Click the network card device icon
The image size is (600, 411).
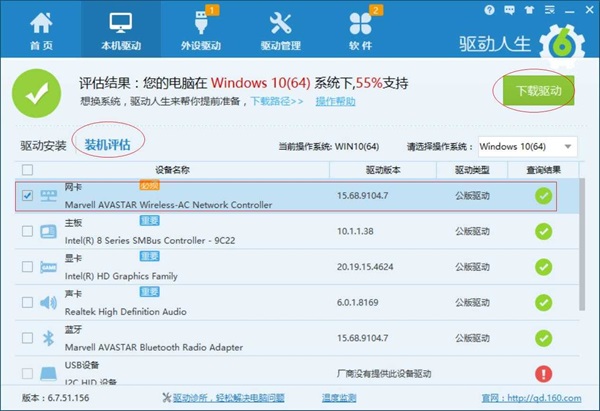[x=49, y=196]
